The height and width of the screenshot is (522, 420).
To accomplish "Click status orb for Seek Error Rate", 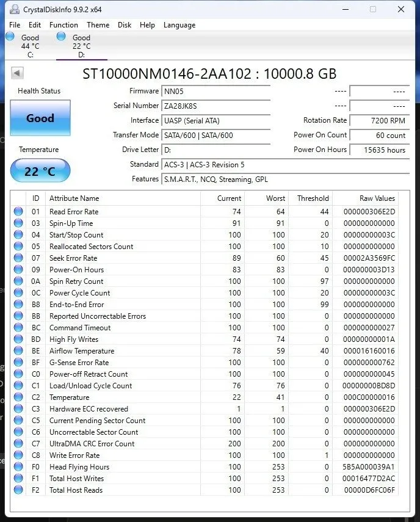I will coord(18,258).
